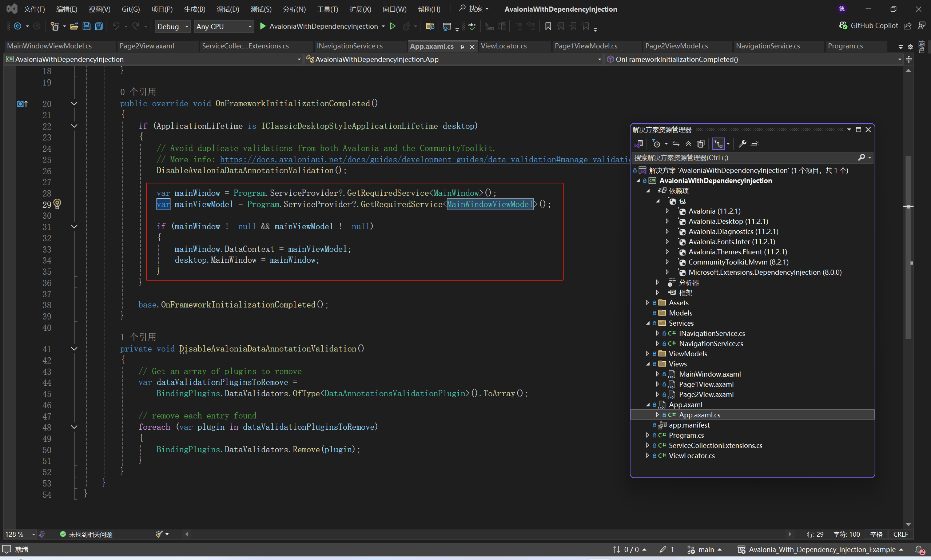
Task: Click the override indicator icon at line 20
Action: tap(22, 104)
